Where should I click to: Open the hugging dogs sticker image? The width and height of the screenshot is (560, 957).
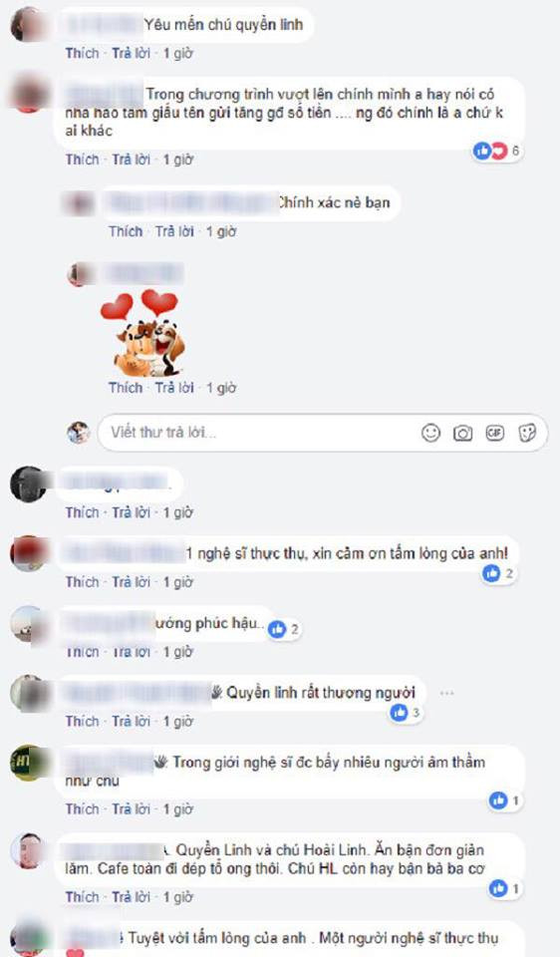(145, 333)
